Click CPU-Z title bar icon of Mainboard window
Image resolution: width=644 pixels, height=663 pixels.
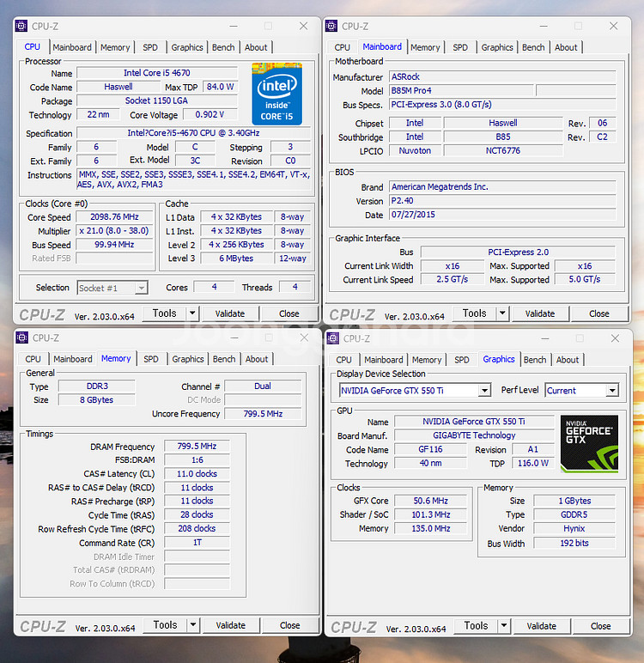(x=334, y=27)
